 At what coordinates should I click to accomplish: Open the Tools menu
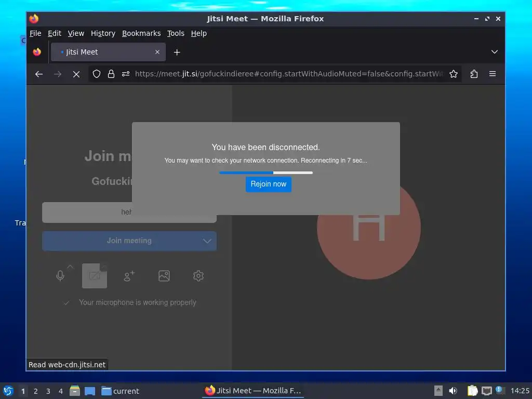(176, 33)
